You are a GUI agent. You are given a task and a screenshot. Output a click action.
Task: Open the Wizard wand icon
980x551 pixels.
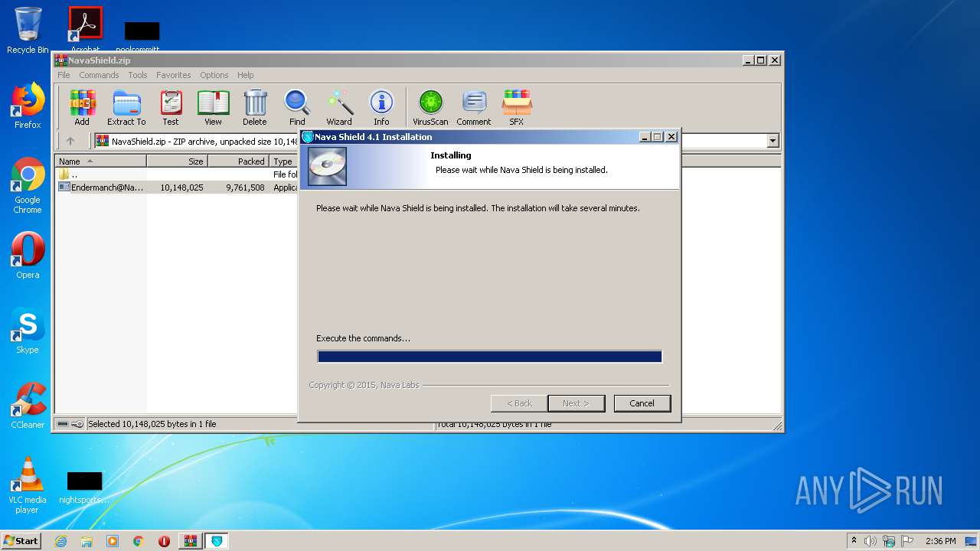[x=339, y=107]
